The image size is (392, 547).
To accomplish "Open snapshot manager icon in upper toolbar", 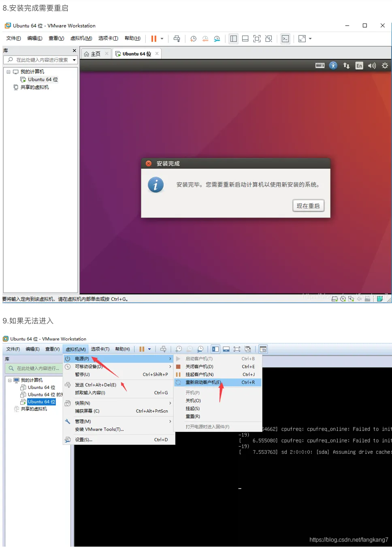I will [217, 38].
